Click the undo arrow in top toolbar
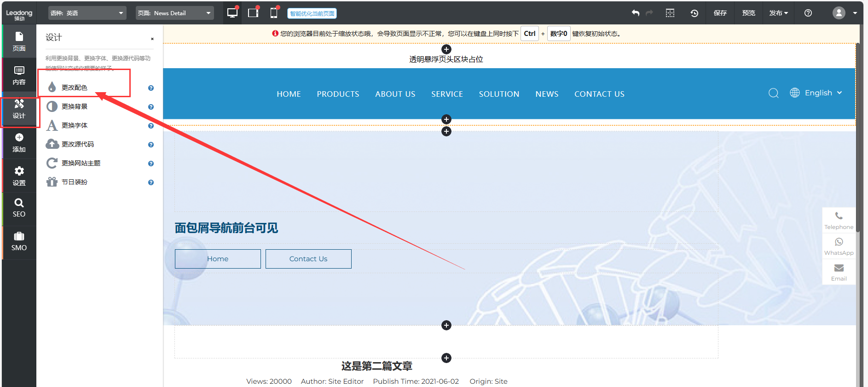Screen dimensions: 868x387 click(636, 13)
